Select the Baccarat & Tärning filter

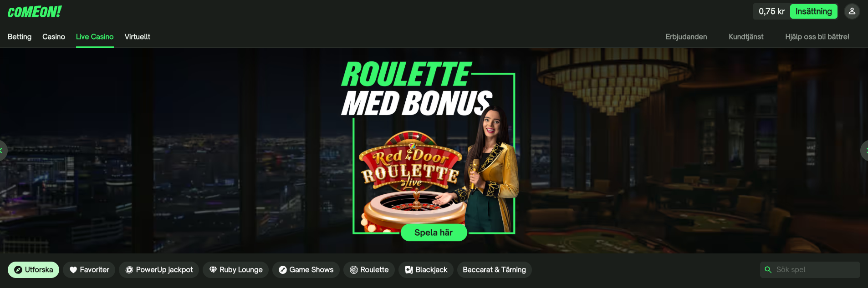(x=494, y=270)
